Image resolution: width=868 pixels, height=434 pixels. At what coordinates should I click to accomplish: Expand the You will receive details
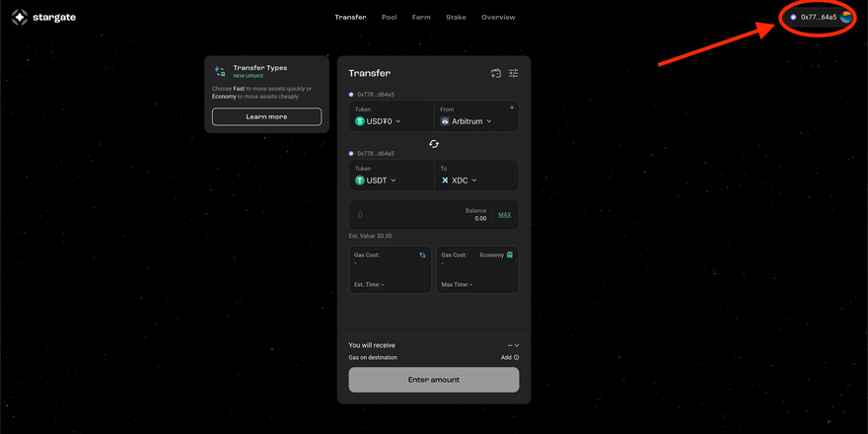(513, 345)
